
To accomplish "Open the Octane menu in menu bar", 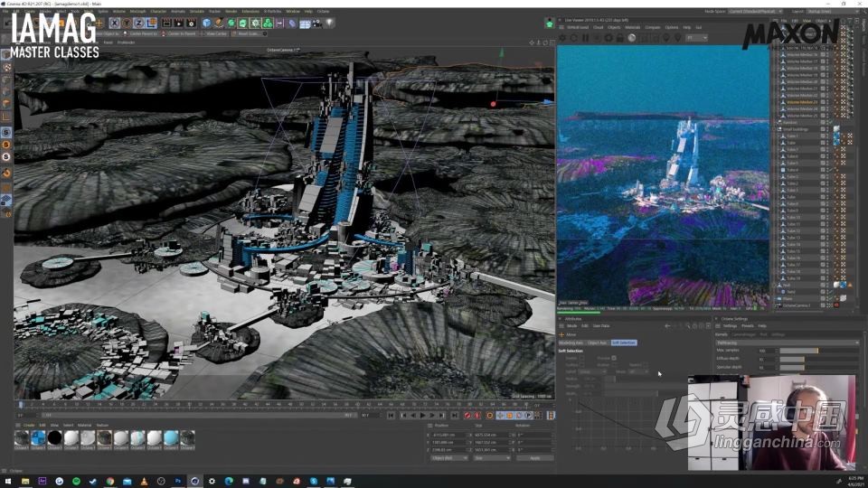I will click(323, 11).
